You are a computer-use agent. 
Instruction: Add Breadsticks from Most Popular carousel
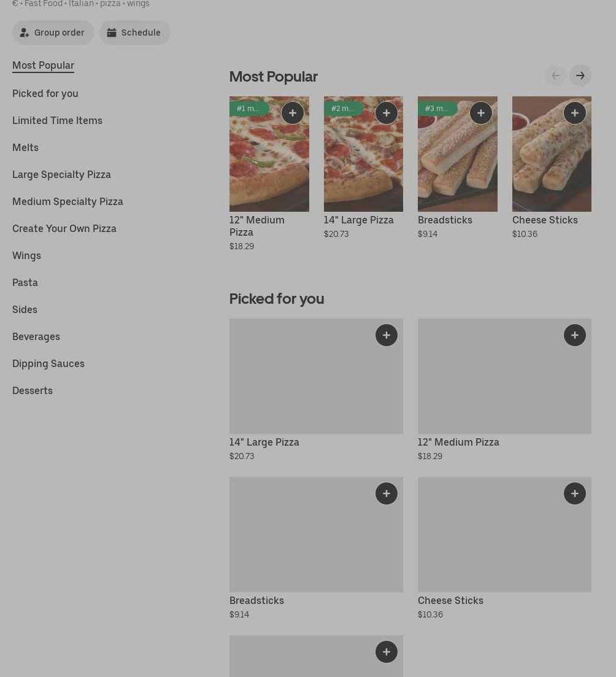pos(480,113)
